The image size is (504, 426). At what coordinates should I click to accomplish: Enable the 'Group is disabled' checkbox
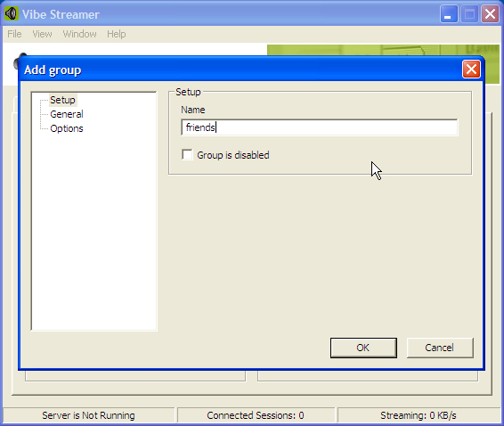coord(187,154)
